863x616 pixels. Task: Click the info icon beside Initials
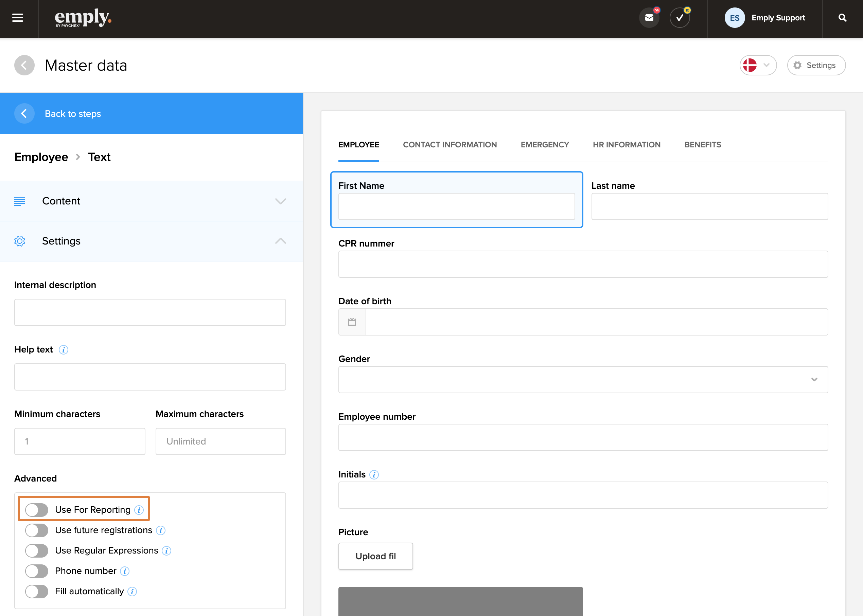pos(374,474)
